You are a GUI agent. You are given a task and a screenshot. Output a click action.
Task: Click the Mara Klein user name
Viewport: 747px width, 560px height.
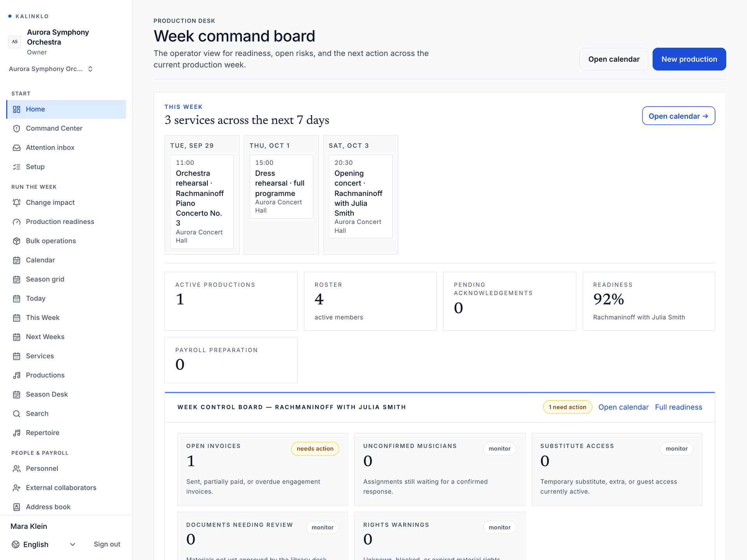(29, 527)
